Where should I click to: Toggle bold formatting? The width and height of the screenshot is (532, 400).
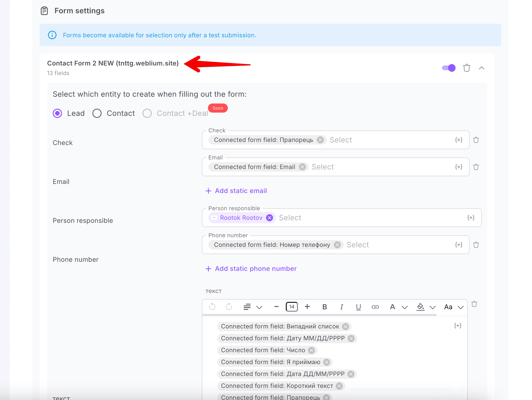click(x=325, y=307)
